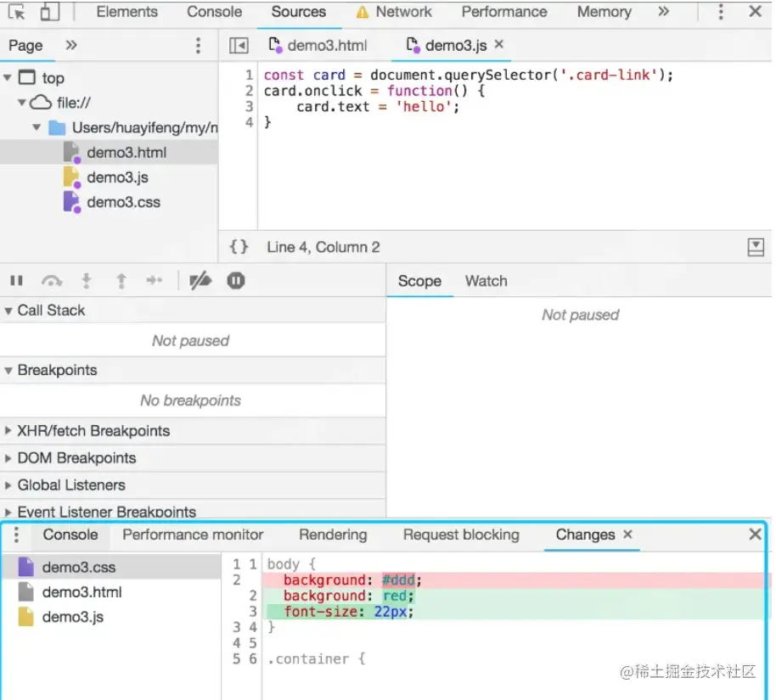Close the demo3.js editor tab
Screen dimensions: 776x700
coord(499,44)
